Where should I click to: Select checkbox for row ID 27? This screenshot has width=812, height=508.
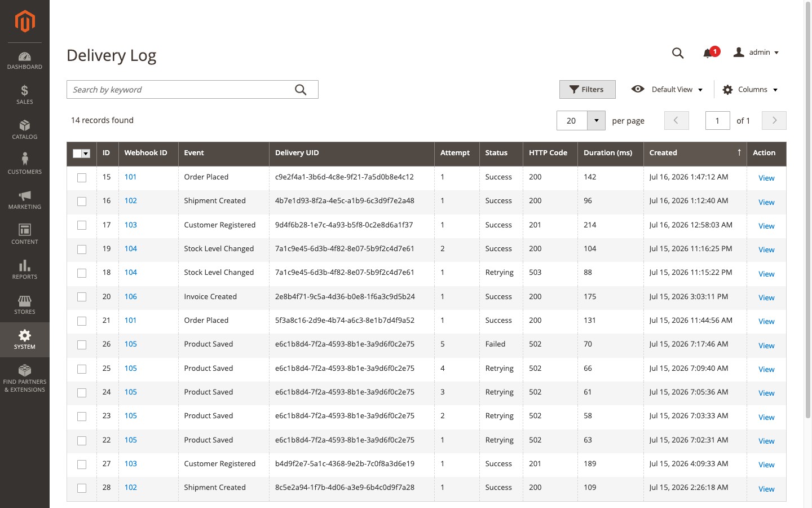coord(82,464)
